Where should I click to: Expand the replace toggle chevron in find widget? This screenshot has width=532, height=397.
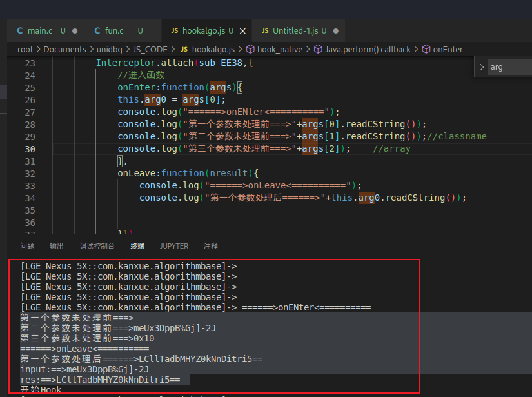(482, 67)
